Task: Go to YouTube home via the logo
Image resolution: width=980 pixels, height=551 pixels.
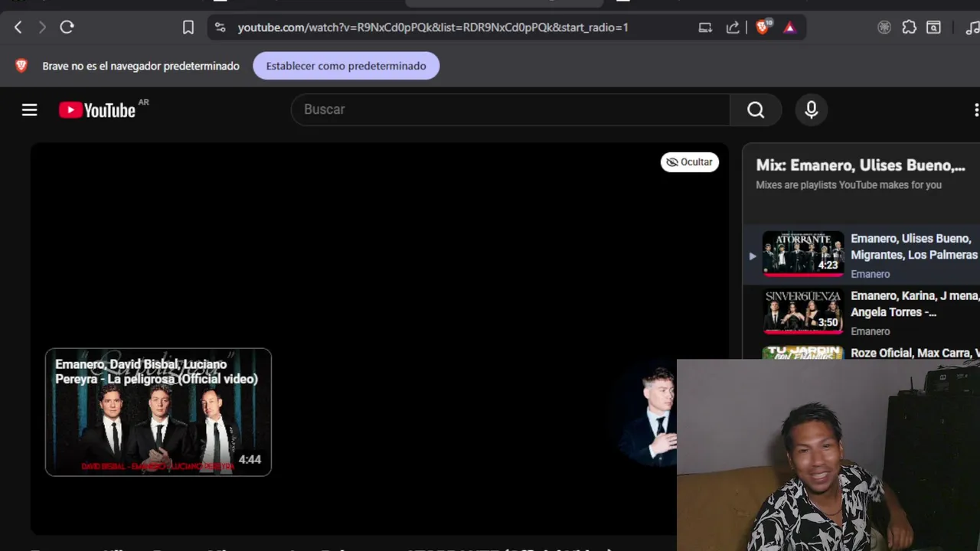Action: point(98,110)
